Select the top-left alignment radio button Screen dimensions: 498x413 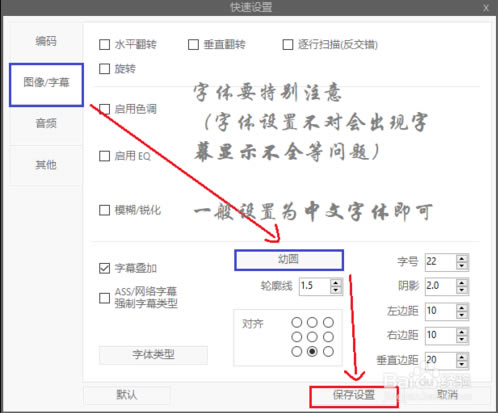pos(297,322)
